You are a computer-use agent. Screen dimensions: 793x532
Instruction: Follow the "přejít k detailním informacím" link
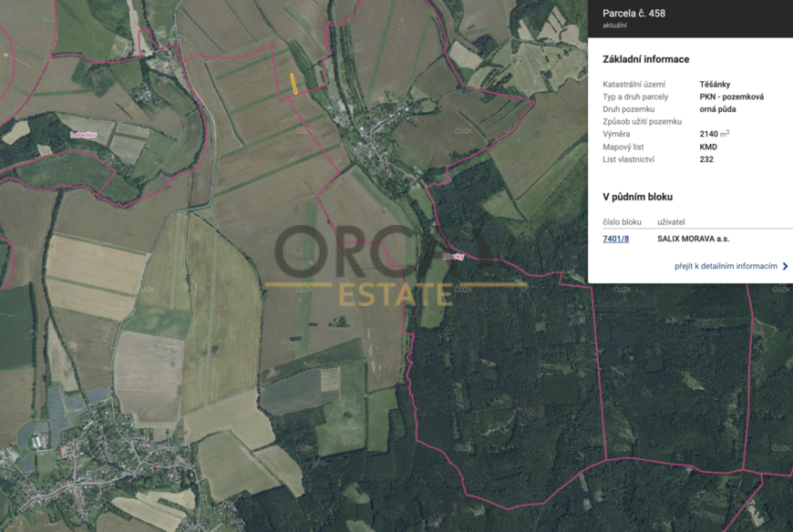[726, 266]
